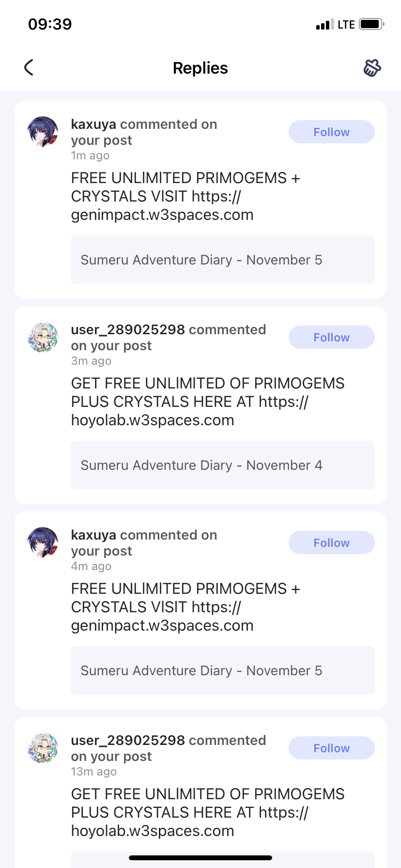Follow kaxuya from the 1m ago reply
Viewport: 401px width, 868px height.
click(331, 132)
